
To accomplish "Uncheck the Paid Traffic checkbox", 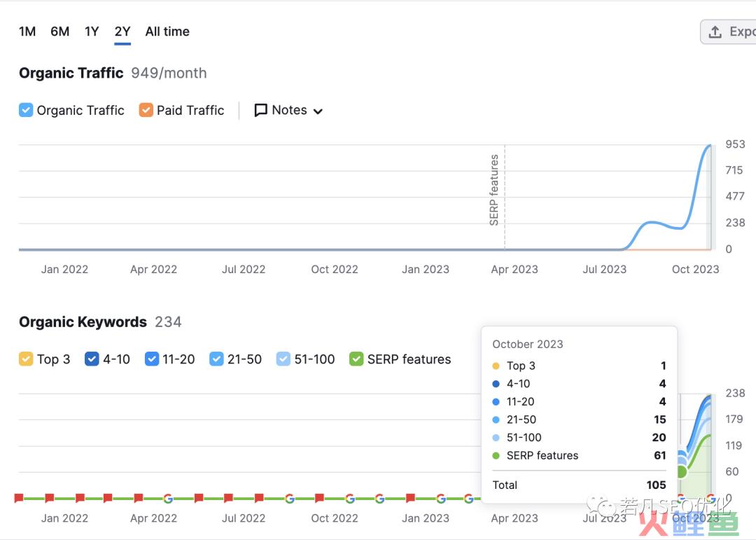I will [146, 110].
